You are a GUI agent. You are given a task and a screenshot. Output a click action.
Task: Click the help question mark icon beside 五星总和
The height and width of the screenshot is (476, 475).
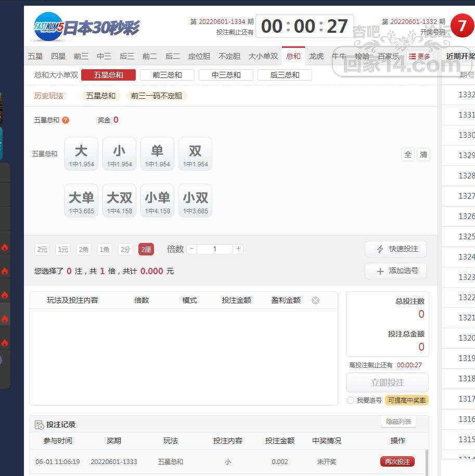(x=66, y=120)
